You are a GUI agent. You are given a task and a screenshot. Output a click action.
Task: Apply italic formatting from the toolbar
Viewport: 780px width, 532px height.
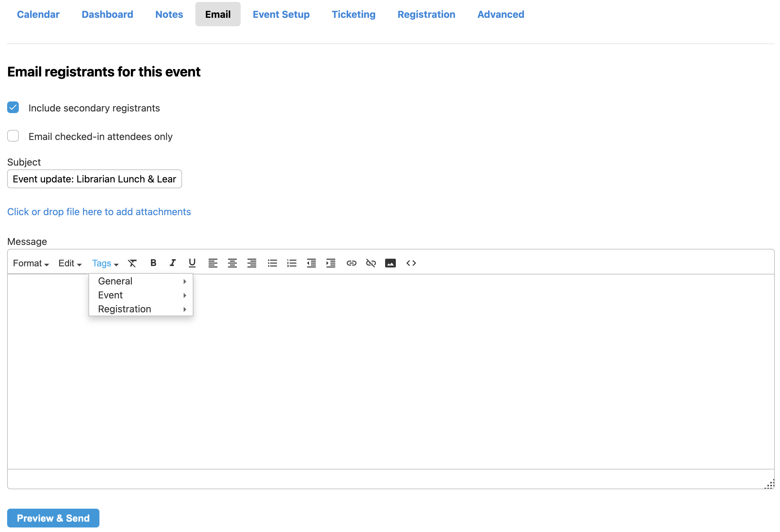pyautogui.click(x=173, y=263)
